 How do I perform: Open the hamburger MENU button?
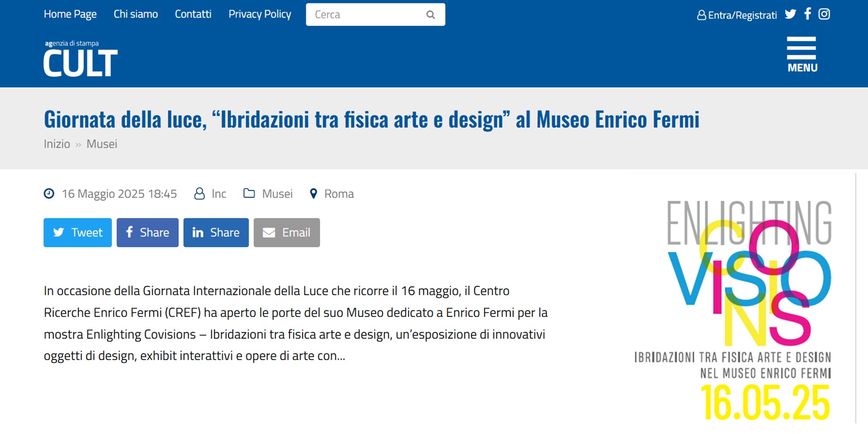click(x=802, y=54)
